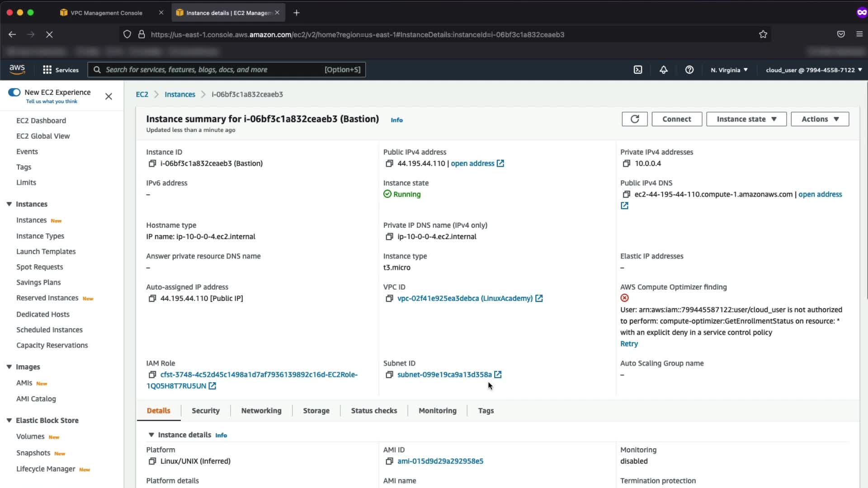
Task: Open the VPC ID external link icon
Action: coord(539,299)
